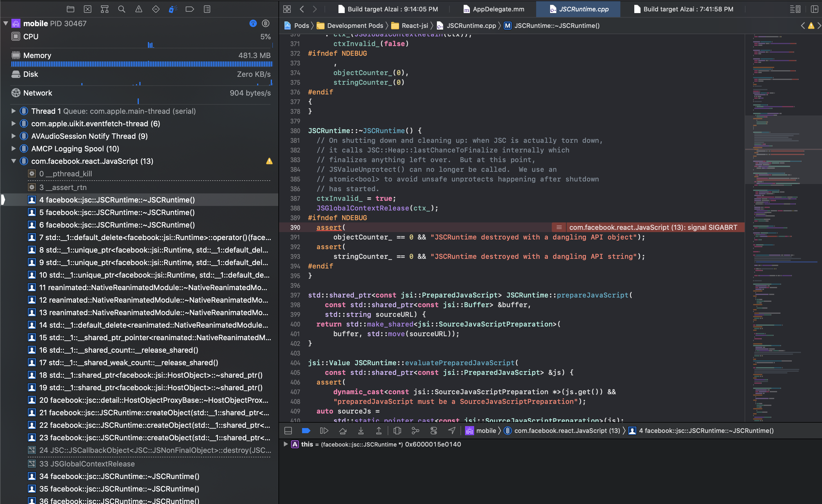Image resolution: width=822 pixels, height=504 pixels.
Task: Expand AMCP Logging Spool (10)
Action: [x=13, y=148]
